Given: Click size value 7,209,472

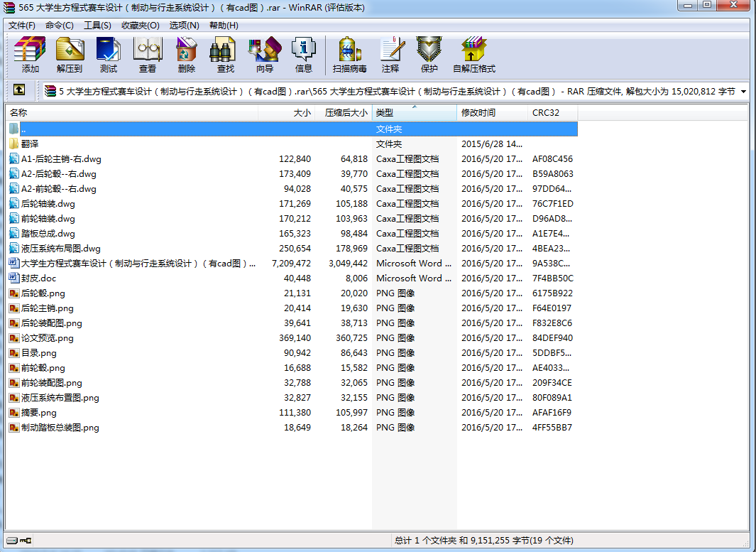Looking at the screenshot, I should [291, 264].
